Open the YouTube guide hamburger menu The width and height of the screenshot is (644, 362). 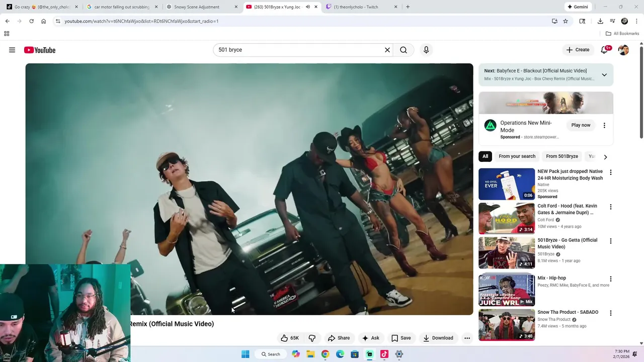[x=12, y=50]
